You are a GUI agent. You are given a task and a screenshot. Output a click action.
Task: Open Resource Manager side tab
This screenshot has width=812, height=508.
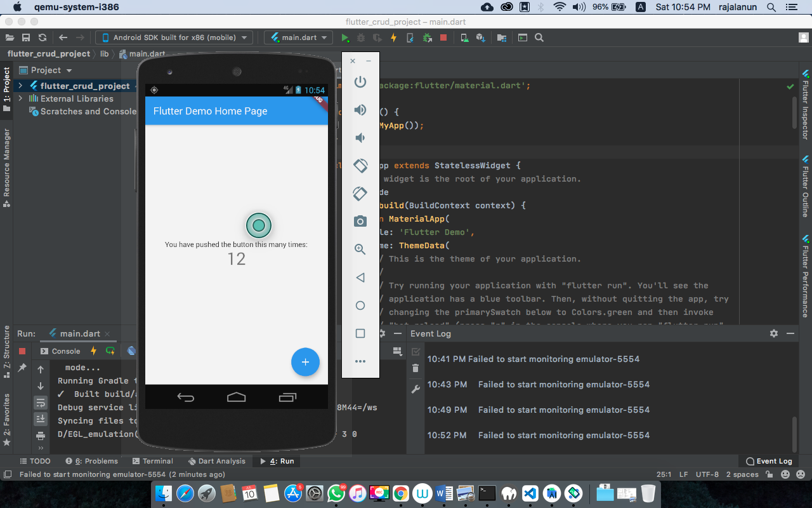(x=6, y=168)
